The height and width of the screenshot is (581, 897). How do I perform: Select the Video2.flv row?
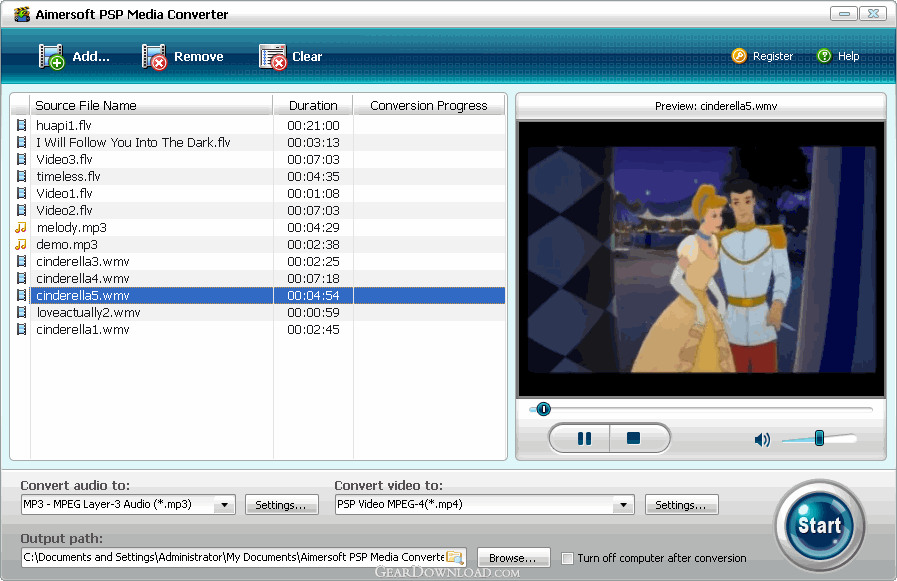[257, 210]
